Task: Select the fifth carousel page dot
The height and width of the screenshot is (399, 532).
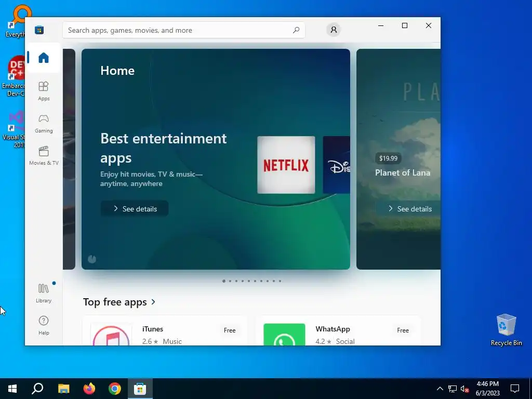Action: pos(249,281)
